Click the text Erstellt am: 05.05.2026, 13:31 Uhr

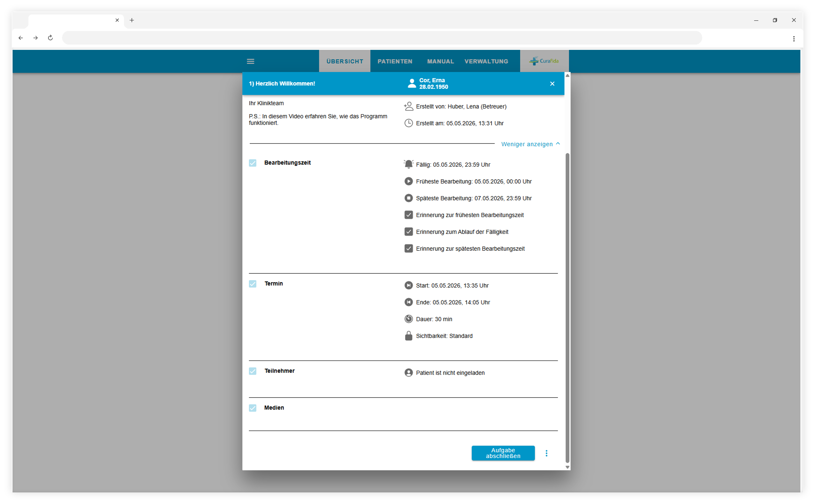tap(460, 123)
